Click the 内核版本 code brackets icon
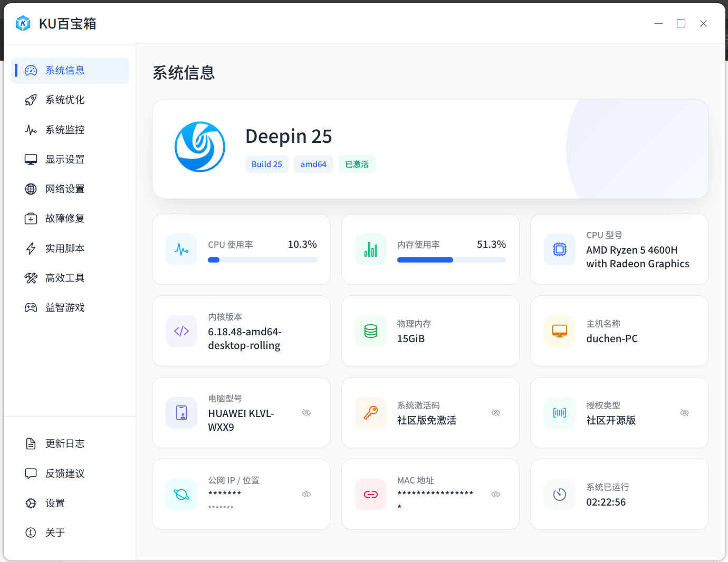This screenshot has height=562, width=728. tap(181, 331)
